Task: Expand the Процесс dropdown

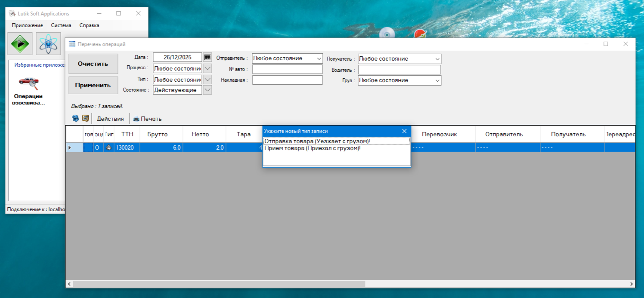Action: coord(207,68)
